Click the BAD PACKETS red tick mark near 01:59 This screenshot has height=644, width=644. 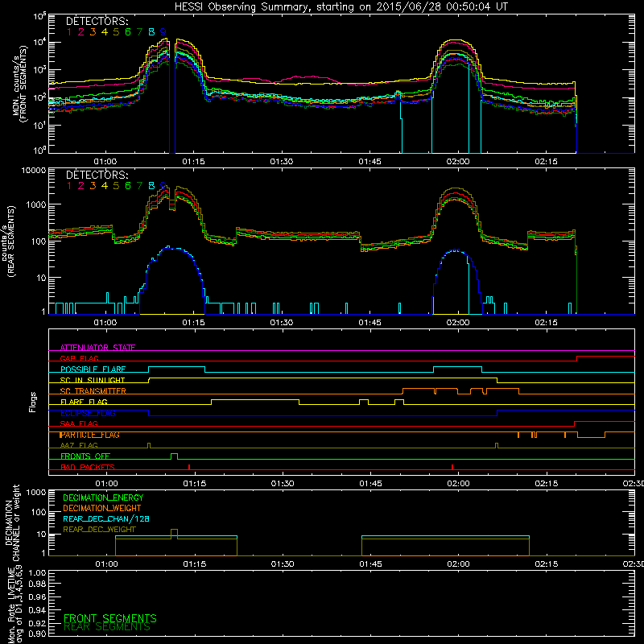(452, 467)
